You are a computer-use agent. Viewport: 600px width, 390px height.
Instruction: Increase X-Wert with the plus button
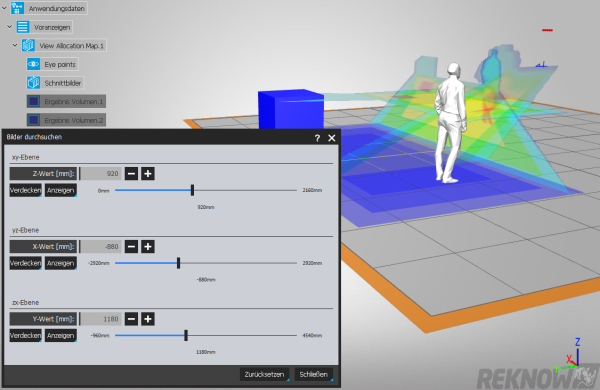click(148, 246)
